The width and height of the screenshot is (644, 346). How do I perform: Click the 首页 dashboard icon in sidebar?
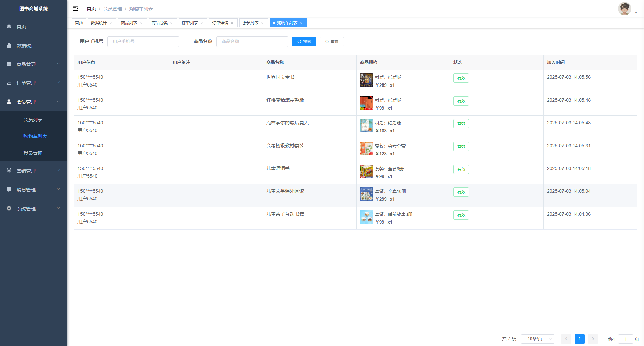[9, 26]
